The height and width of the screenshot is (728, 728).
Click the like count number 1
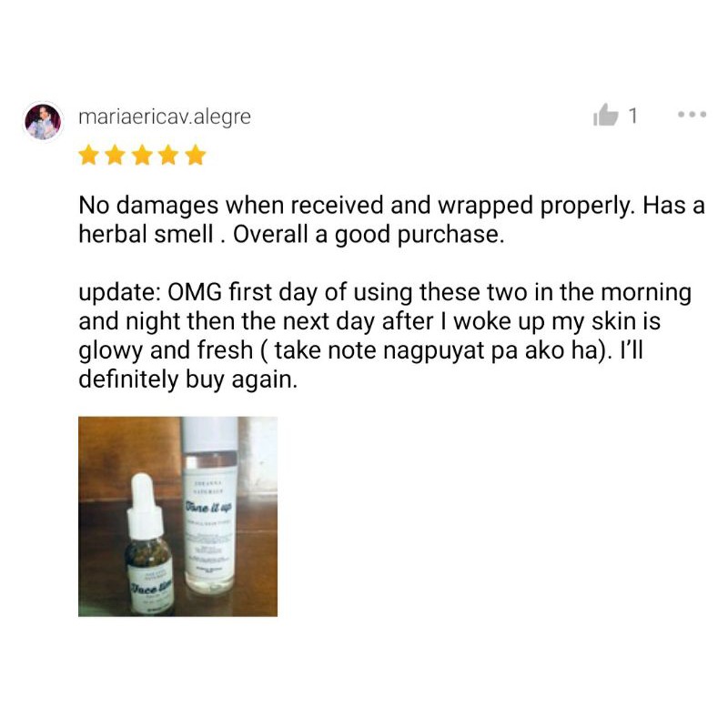(632, 116)
